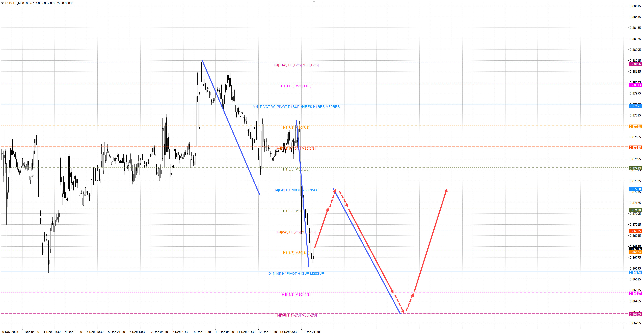The height and width of the screenshot is (335, 644).
Task: Select the 0.88043 pink price label
Action: (635, 85)
